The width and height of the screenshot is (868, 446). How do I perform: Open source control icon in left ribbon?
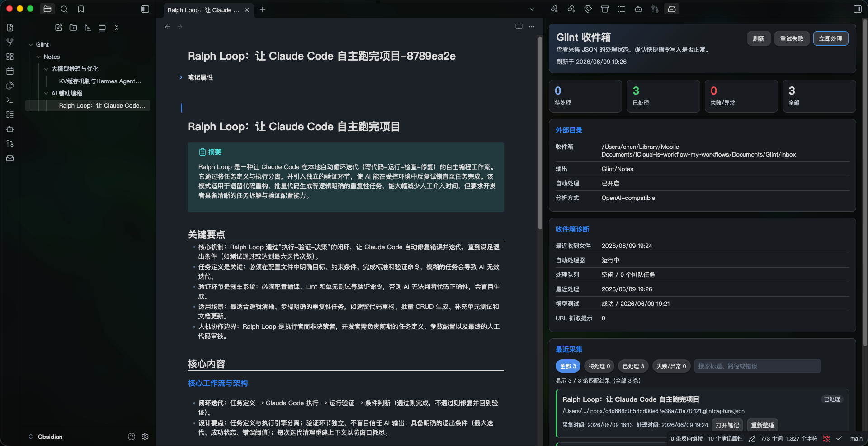coord(10,143)
